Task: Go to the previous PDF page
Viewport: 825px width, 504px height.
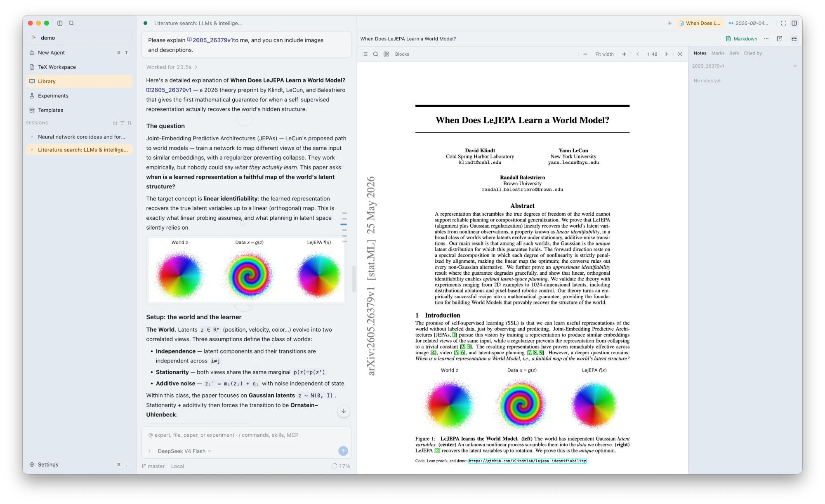Action: pyautogui.click(x=637, y=54)
